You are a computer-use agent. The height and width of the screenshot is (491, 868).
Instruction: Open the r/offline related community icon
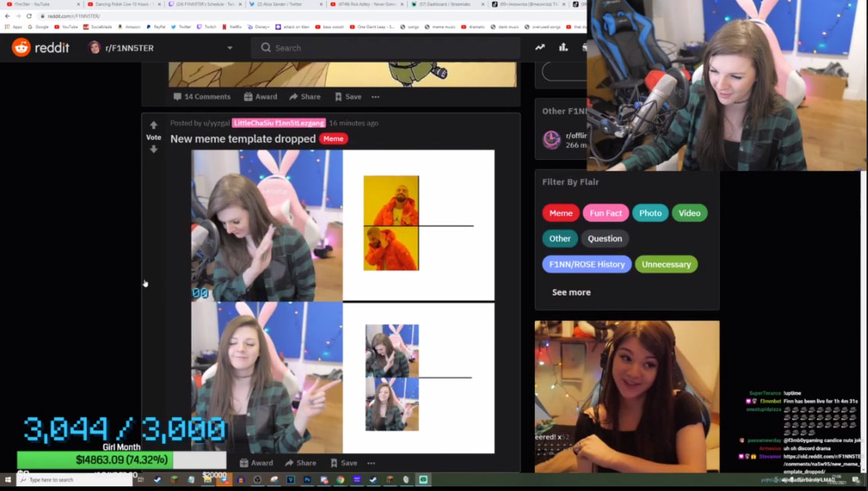click(x=552, y=139)
